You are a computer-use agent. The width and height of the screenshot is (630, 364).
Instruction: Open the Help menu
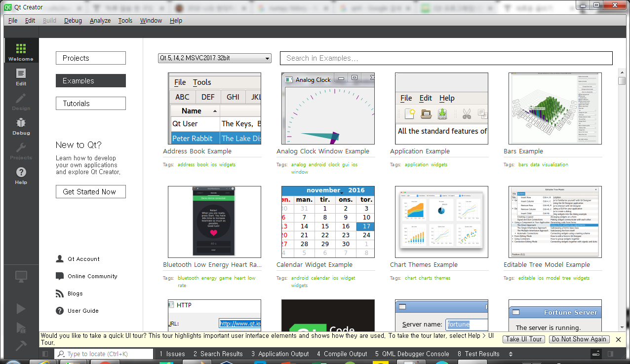point(176,20)
